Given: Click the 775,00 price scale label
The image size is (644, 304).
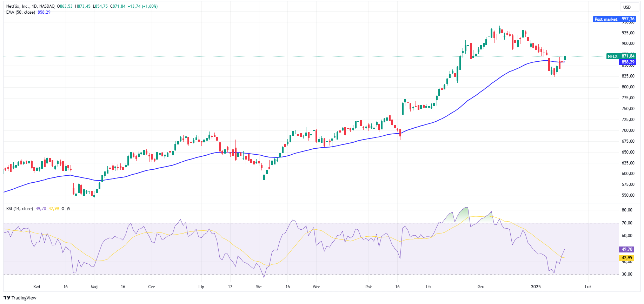Looking at the screenshot, I should coord(628,98).
